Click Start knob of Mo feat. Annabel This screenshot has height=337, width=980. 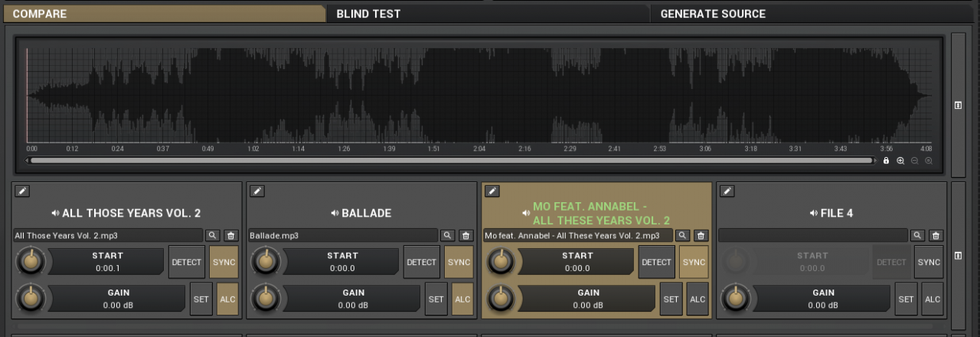[501, 262]
